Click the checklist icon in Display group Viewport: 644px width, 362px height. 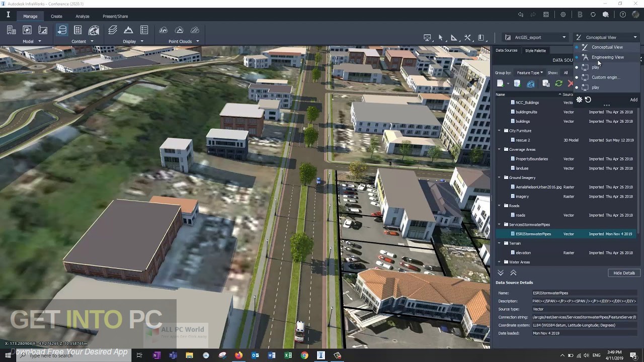coord(144,30)
